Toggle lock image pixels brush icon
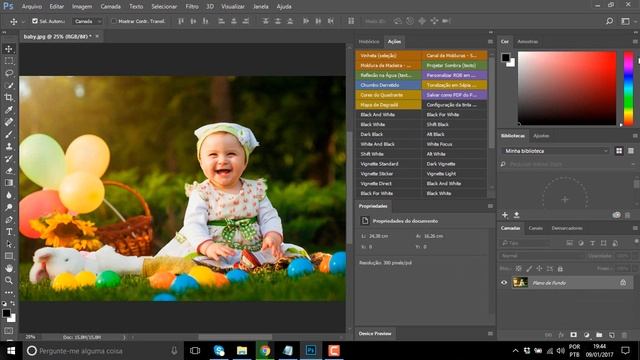The image size is (640, 360). 529,269
